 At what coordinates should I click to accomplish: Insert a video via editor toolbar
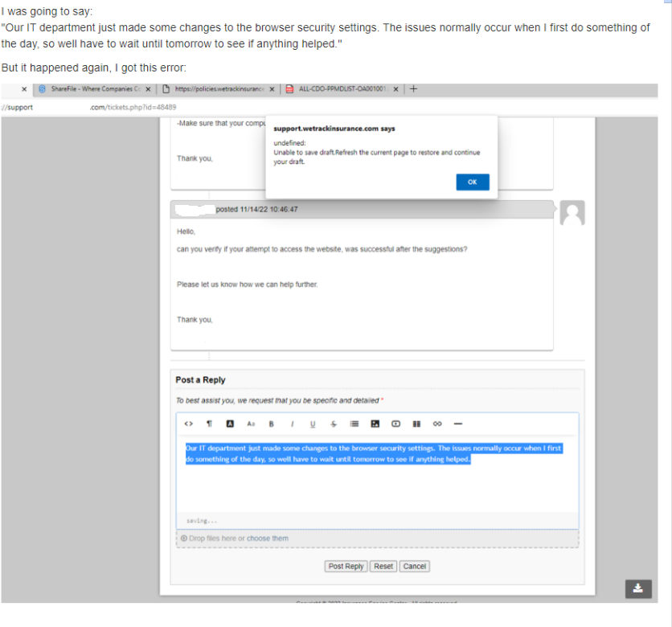click(395, 424)
